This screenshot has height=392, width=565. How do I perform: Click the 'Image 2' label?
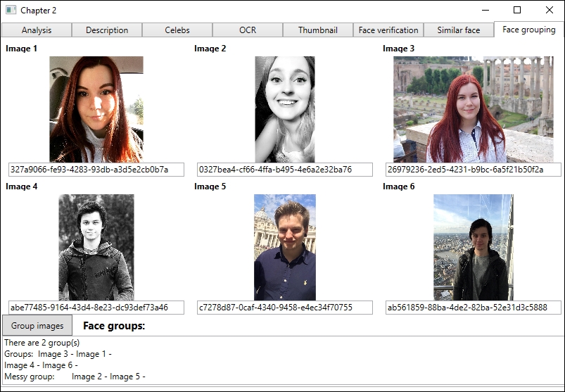[x=210, y=49]
